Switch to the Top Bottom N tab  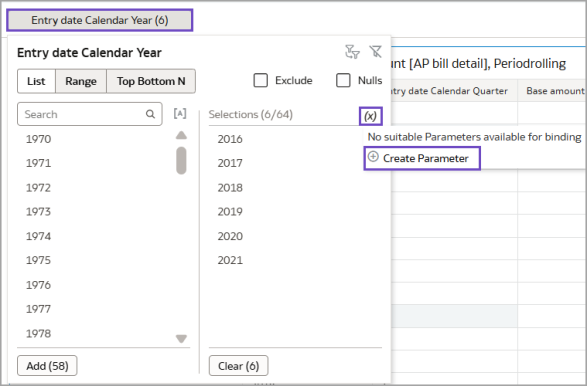coord(151,81)
